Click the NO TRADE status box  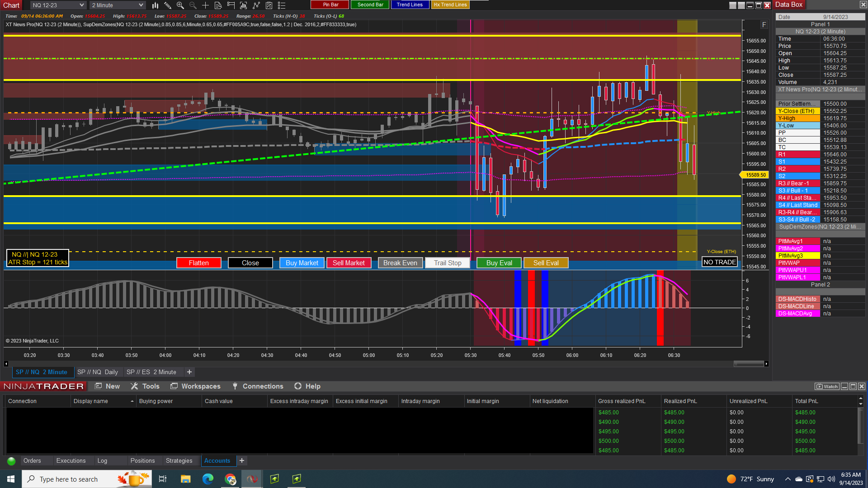coord(720,262)
